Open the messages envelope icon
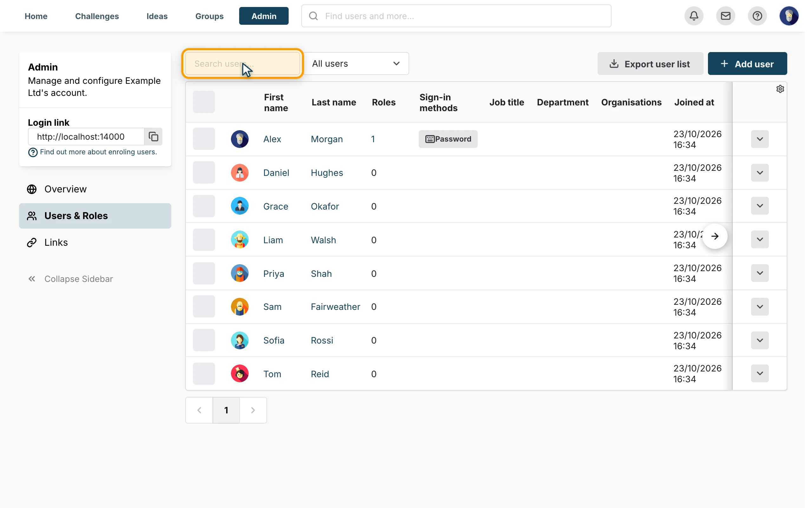 725,16
